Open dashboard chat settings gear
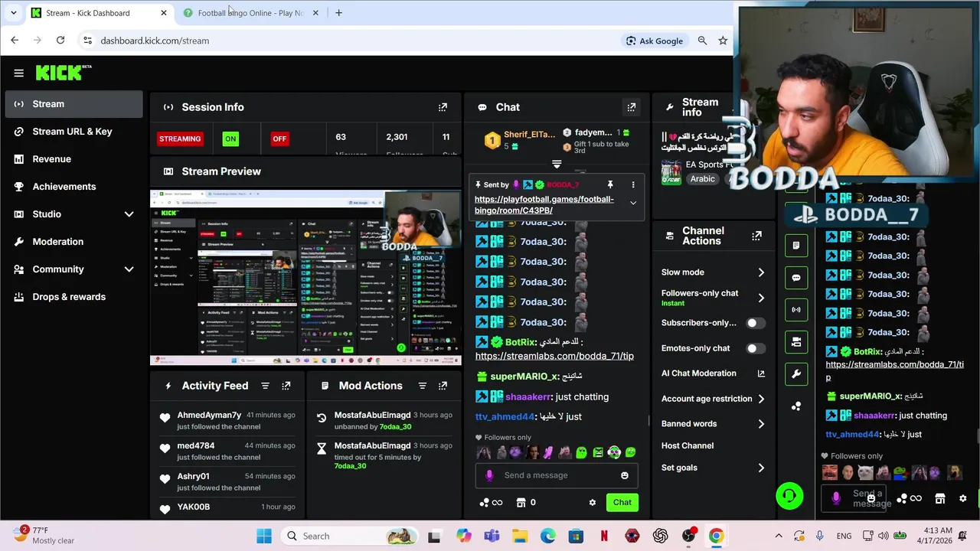The image size is (980, 551). point(592,503)
